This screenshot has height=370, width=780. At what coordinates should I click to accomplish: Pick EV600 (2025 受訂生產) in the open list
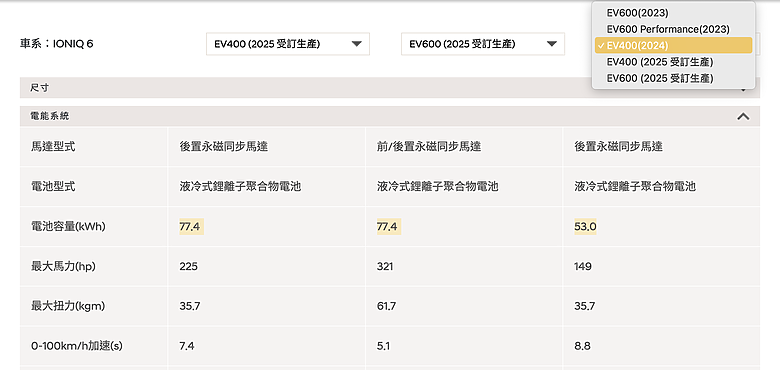point(674,78)
